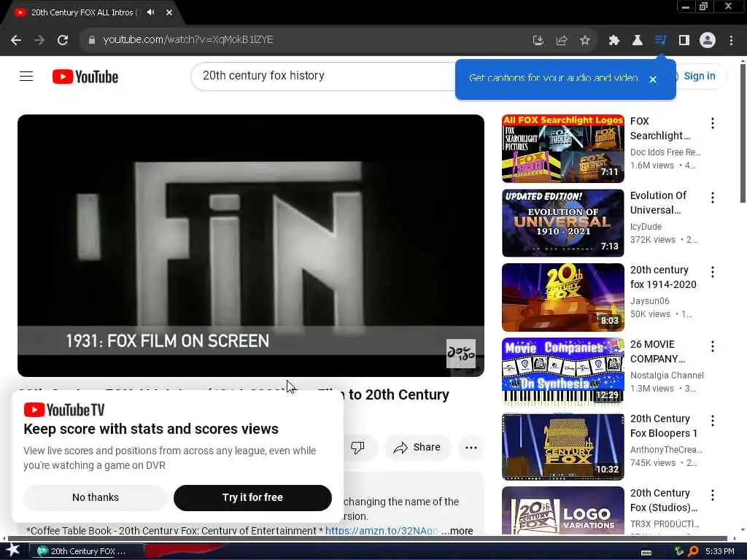This screenshot has width=747, height=560.
Task: Click the 5:33 PM clock
Action: coord(719,551)
